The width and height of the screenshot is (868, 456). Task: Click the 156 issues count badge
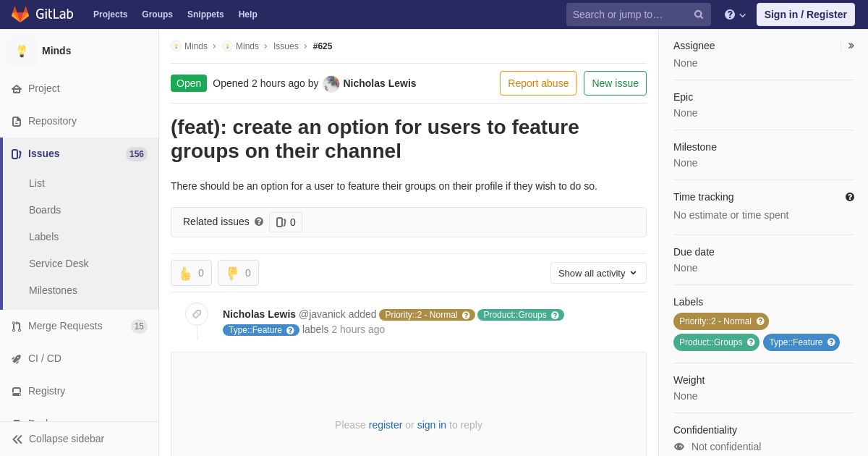coord(137,154)
